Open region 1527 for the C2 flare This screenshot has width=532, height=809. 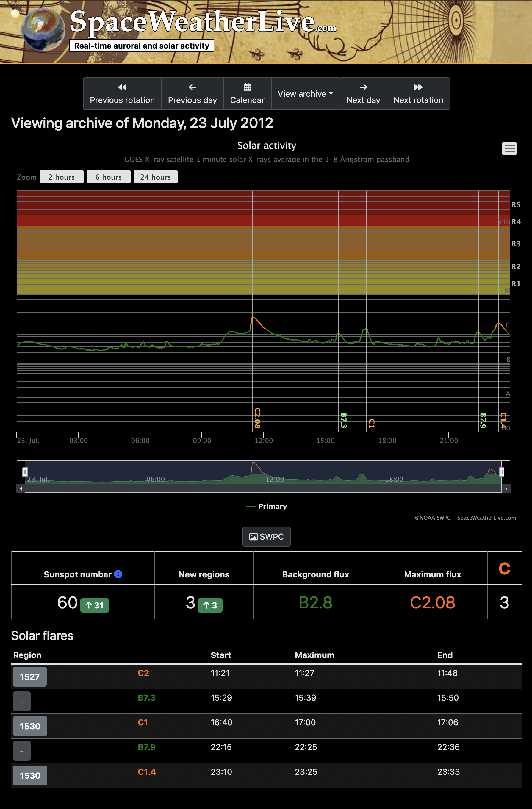(x=29, y=677)
